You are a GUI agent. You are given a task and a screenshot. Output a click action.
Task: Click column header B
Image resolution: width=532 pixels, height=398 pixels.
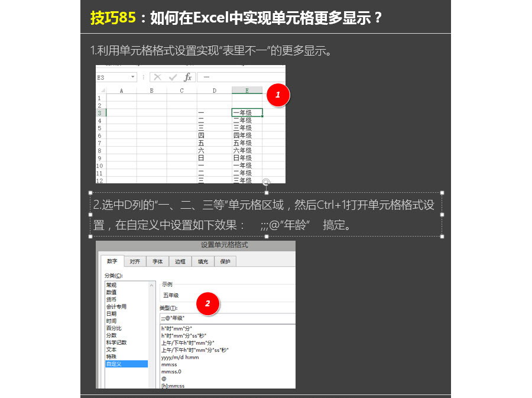pos(152,90)
